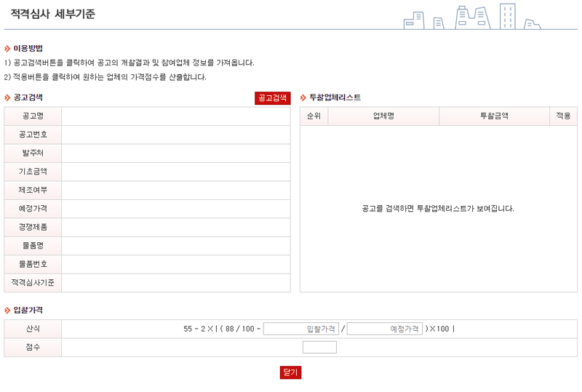Click the 적용 column header
This screenshot has height=392, width=582.
coord(563,116)
